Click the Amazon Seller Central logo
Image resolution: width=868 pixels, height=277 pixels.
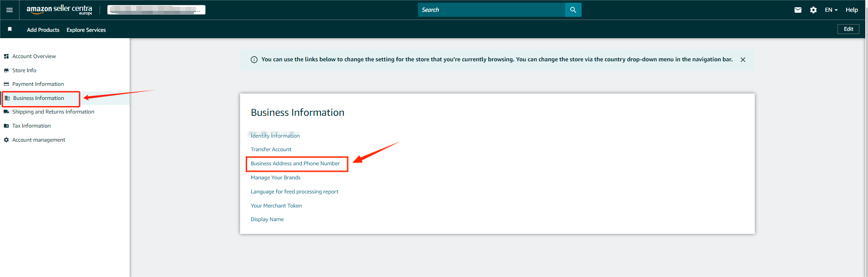tap(59, 10)
